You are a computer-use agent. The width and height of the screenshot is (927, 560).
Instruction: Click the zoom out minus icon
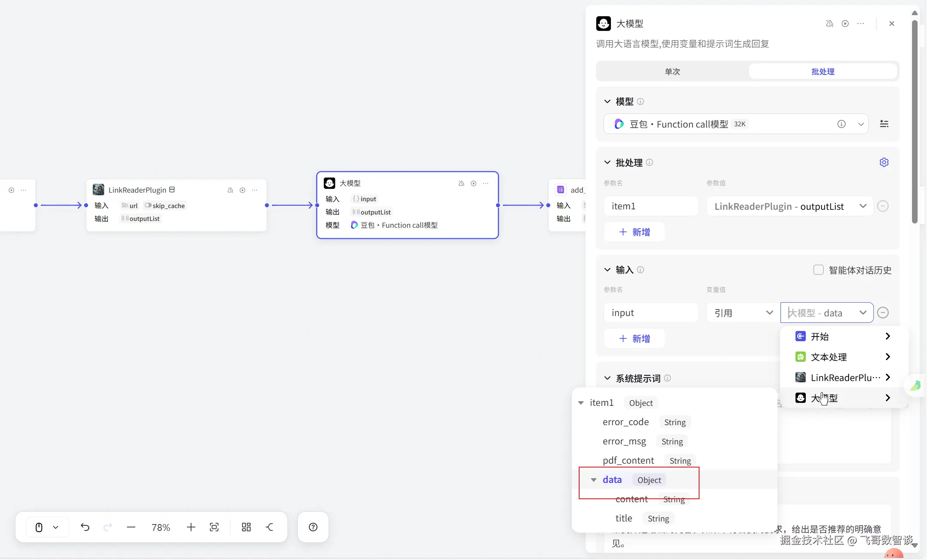[131, 527]
